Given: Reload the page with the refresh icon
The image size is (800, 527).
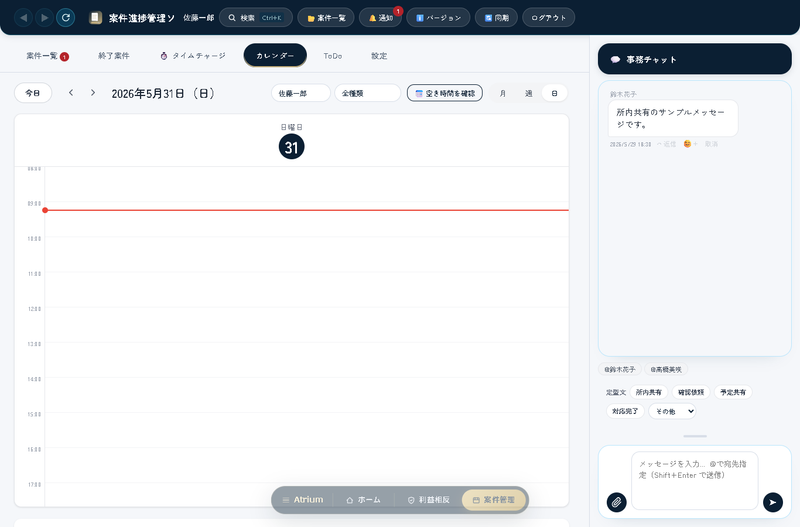Looking at the screenshot, I should point(66,18).
